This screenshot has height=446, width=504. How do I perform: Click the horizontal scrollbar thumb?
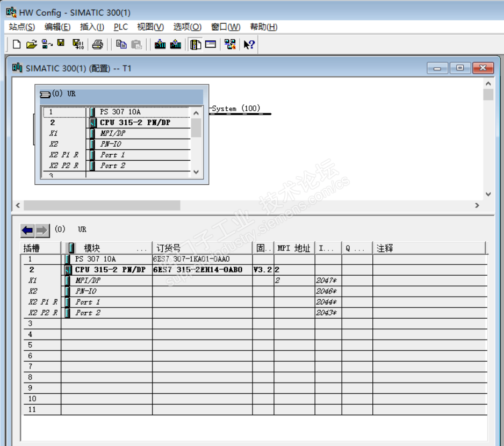coord(102,205)
